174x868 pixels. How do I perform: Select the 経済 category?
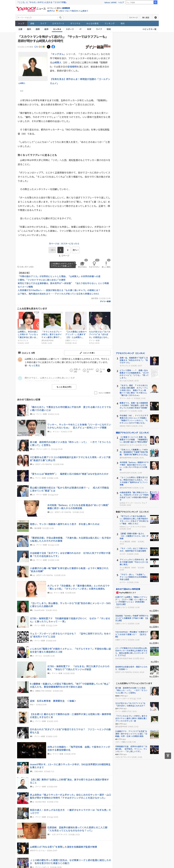(46, 29)
